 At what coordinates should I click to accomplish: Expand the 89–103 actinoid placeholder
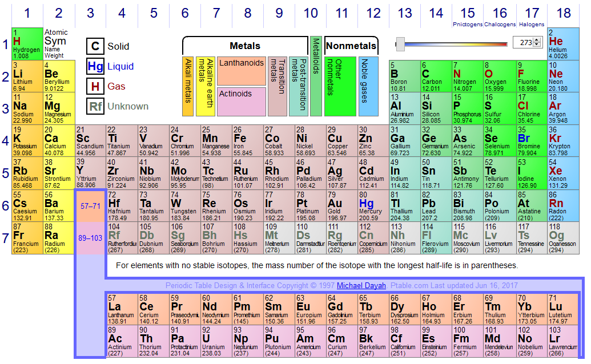[90, 238]
